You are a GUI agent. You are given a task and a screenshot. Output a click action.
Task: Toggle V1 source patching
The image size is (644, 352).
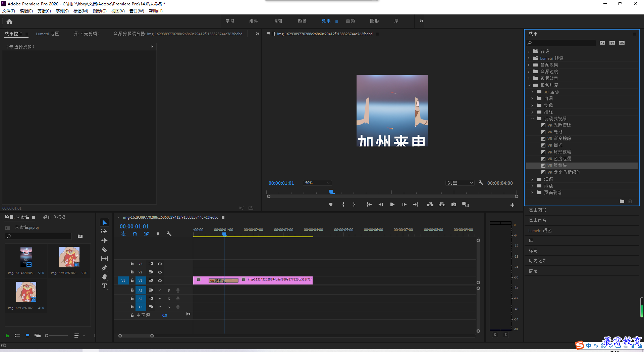tap(123, 280)
